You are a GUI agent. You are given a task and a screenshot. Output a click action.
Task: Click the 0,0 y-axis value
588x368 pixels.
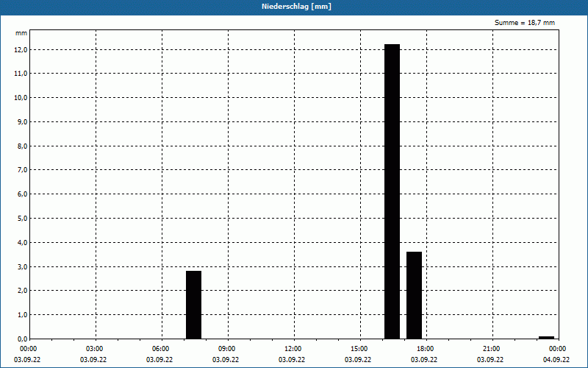(23, 339)
